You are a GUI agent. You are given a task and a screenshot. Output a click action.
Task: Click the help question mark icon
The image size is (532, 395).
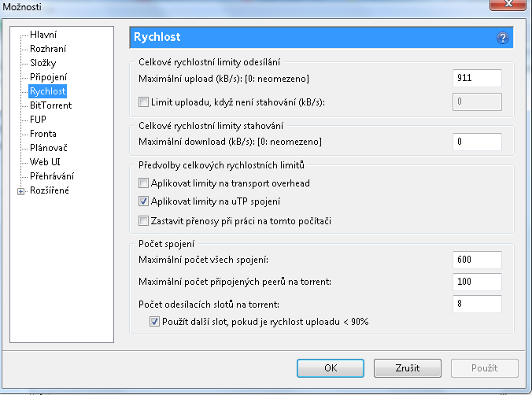point(503,37)
